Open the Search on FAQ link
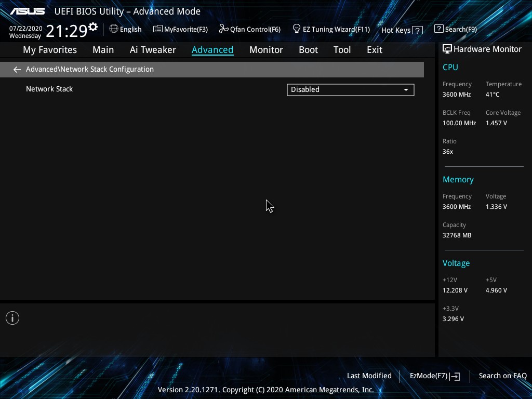 [x=502, y=376]
